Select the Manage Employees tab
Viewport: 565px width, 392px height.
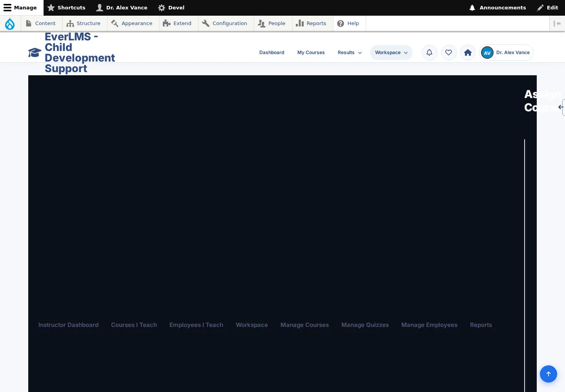tap(429, 325)
